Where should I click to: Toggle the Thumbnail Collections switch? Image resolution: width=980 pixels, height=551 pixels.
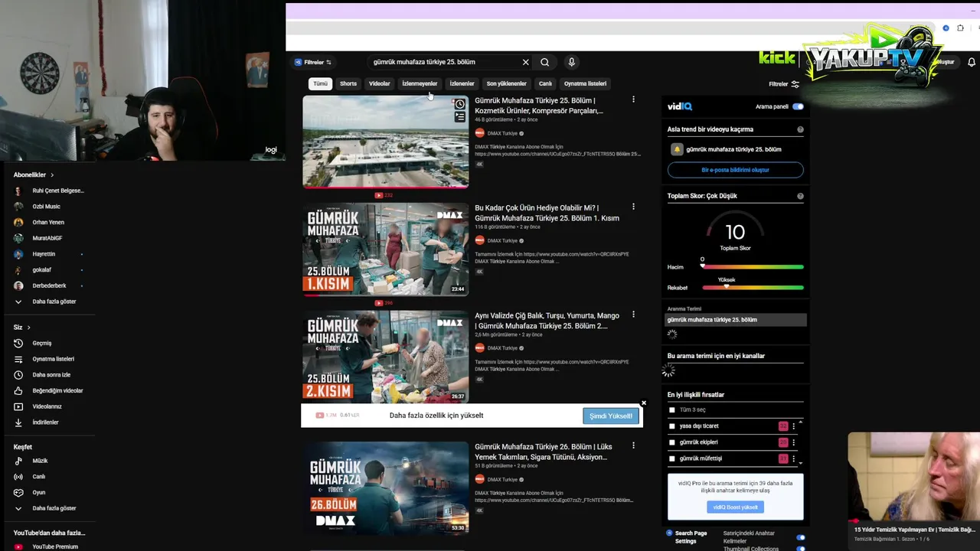coord(801,548)
